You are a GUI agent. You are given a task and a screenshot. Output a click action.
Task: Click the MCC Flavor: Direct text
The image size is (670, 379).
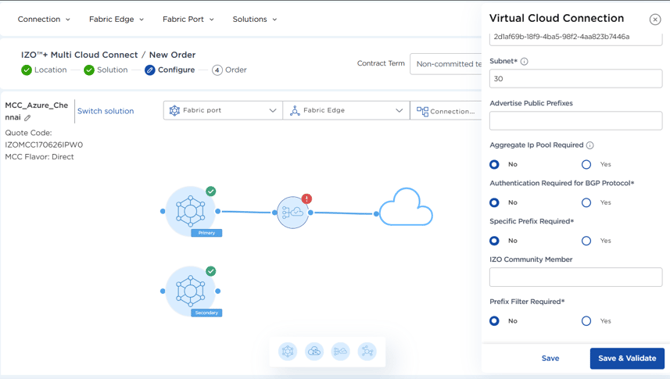point(39,157)
